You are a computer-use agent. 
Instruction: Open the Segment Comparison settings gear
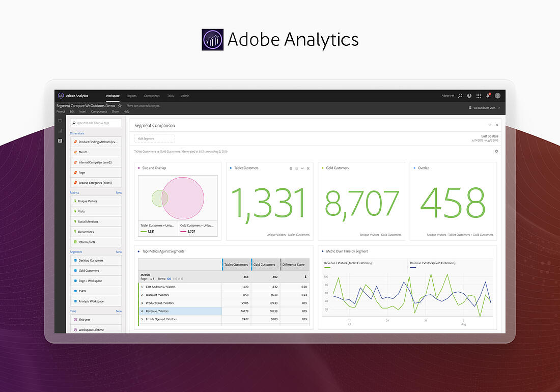(496, 151)
